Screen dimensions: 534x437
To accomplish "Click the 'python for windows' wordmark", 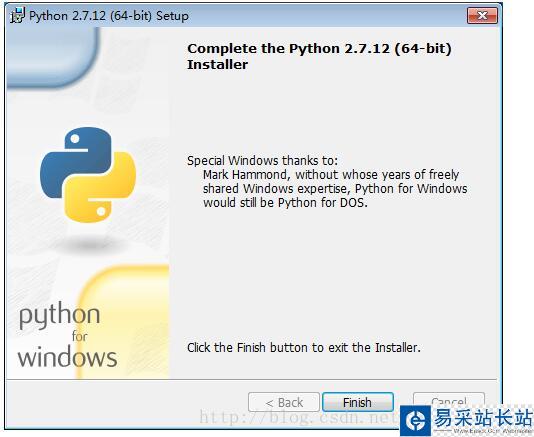I will pyautogui.click(x=67, y=337).
